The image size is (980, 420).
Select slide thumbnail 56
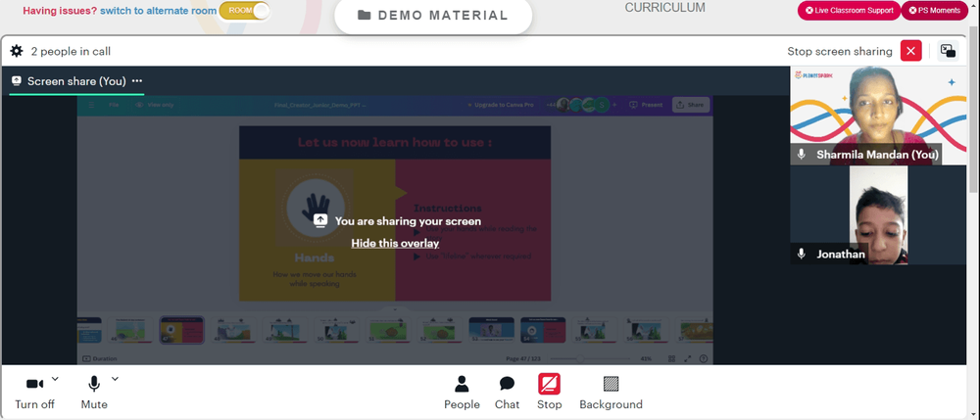coord(647,330)
